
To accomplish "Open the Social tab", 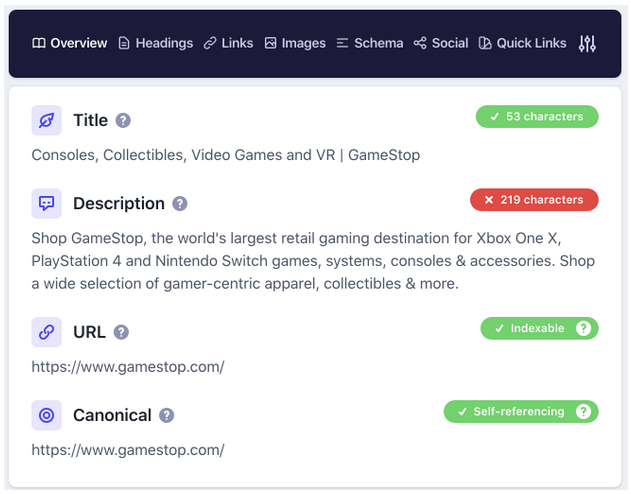I will [x=441, y=43].
